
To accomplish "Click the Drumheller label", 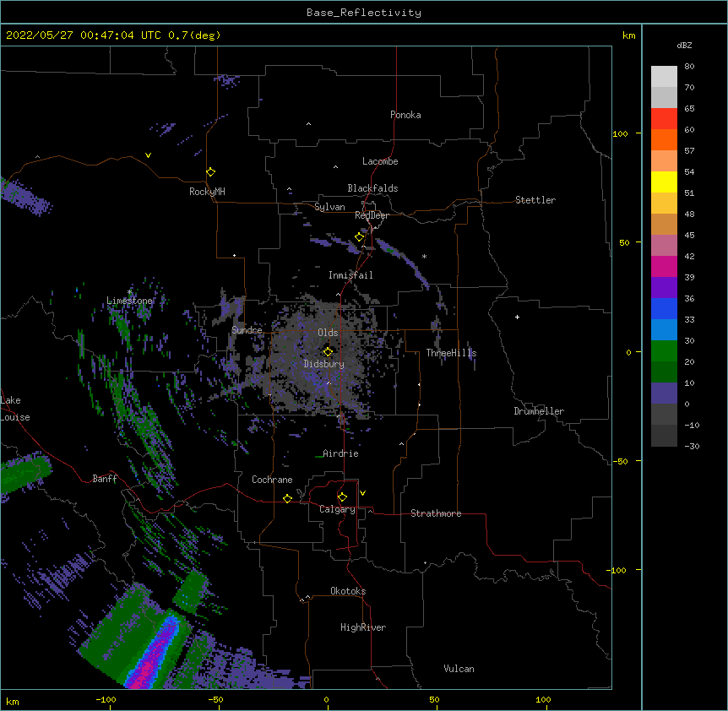I will (x=539, y=411).
